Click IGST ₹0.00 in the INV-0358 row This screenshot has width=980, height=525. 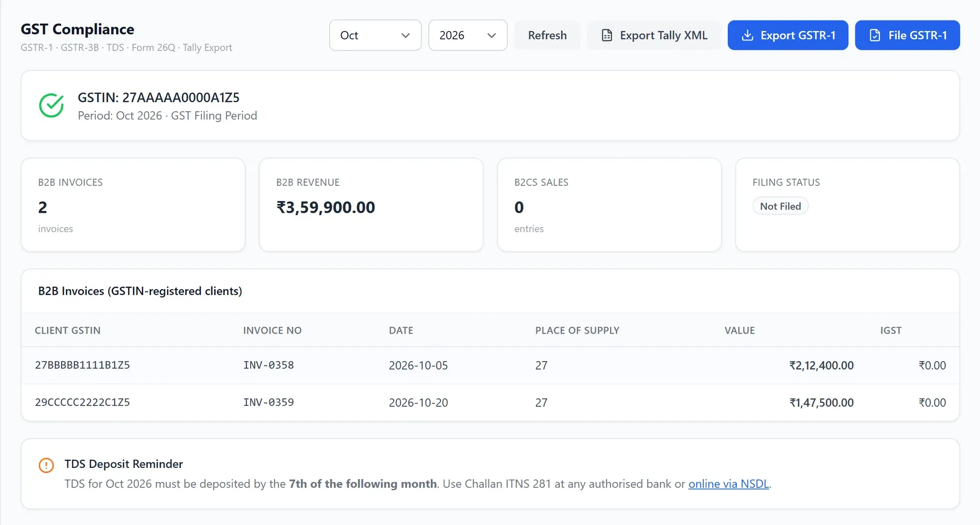(932, 366)
